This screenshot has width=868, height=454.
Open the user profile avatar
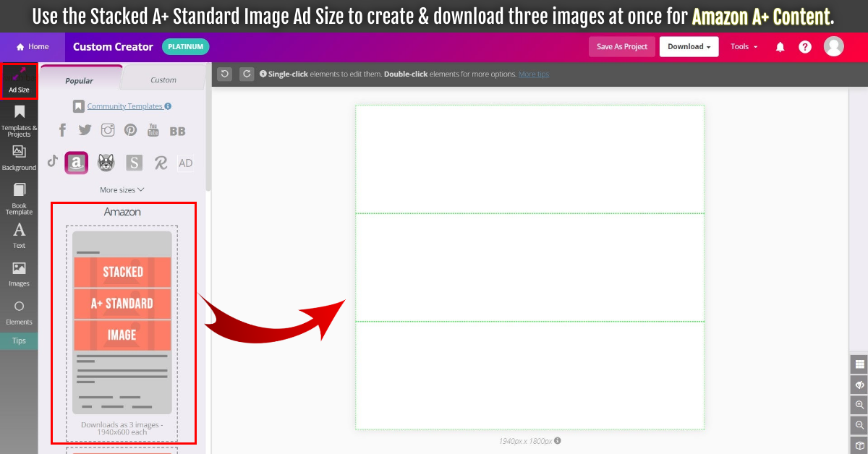tap(834, 46)
